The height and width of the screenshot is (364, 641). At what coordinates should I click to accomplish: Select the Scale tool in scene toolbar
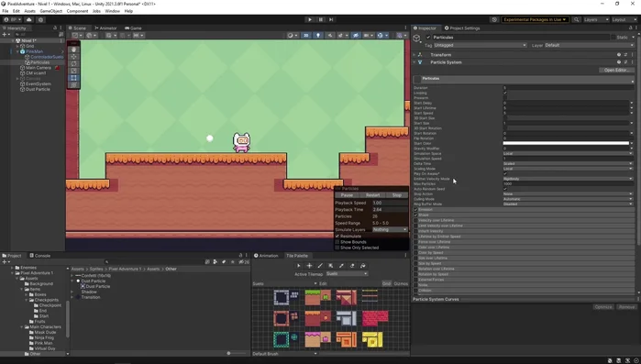click(x=73, y=71)
